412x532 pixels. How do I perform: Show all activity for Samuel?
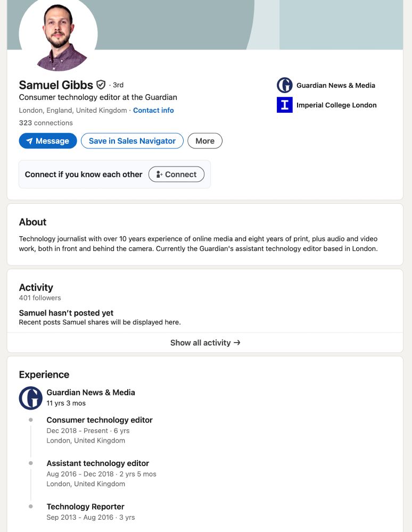(x=205, y=343)
